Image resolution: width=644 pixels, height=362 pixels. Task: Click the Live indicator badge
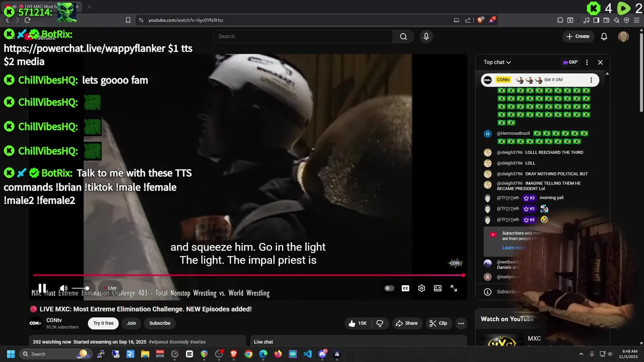tap(111, 288)
